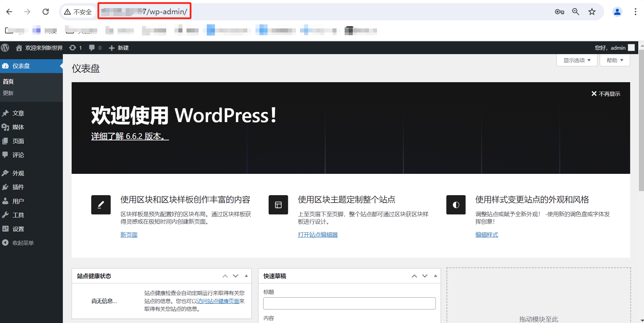Move 快速草稿 widget up
The image size is (644, 323).
click(x=414, y=276)
